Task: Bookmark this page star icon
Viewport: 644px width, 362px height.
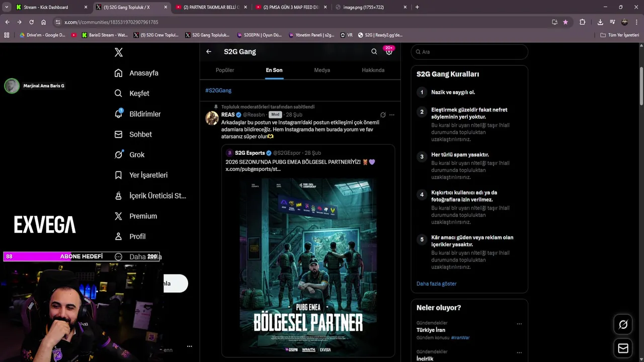Action: click(566, 22)
